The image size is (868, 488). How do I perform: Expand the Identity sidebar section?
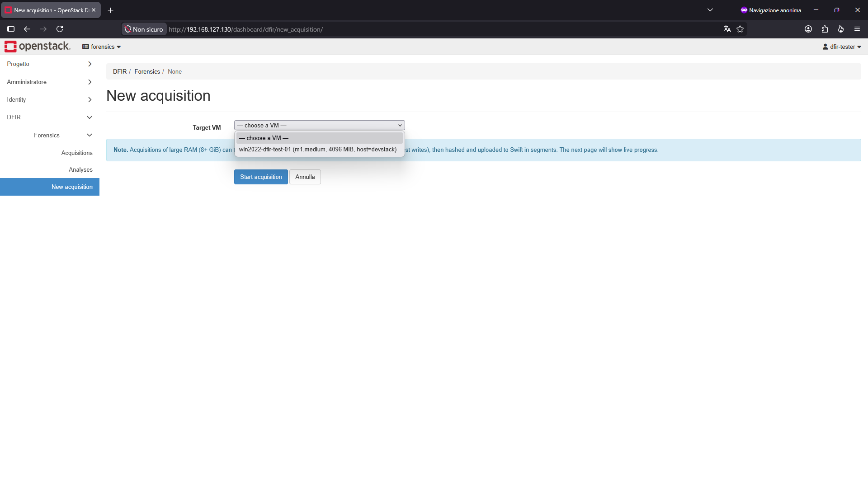tap(50, 99)
